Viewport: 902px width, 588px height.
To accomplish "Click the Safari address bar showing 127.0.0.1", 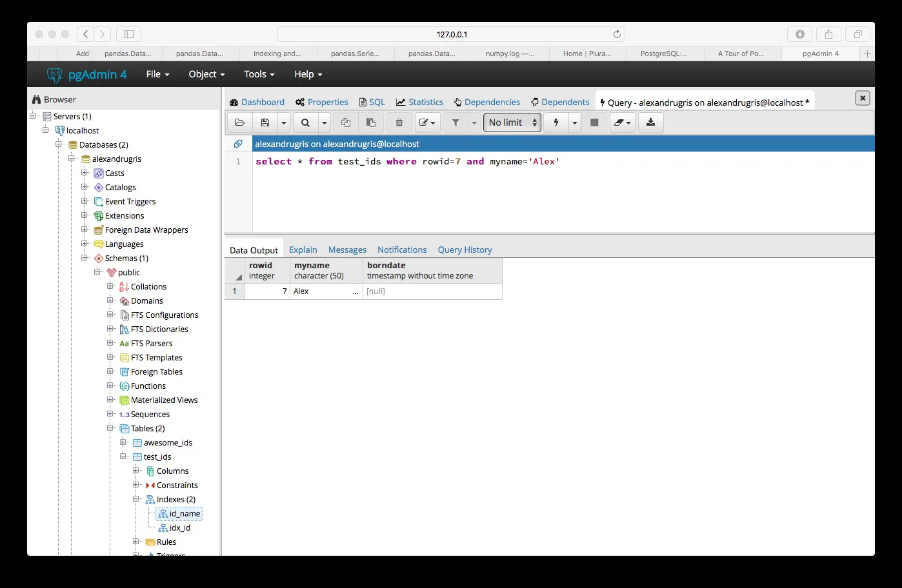I will pyautogui.click(x=451, y=34).
